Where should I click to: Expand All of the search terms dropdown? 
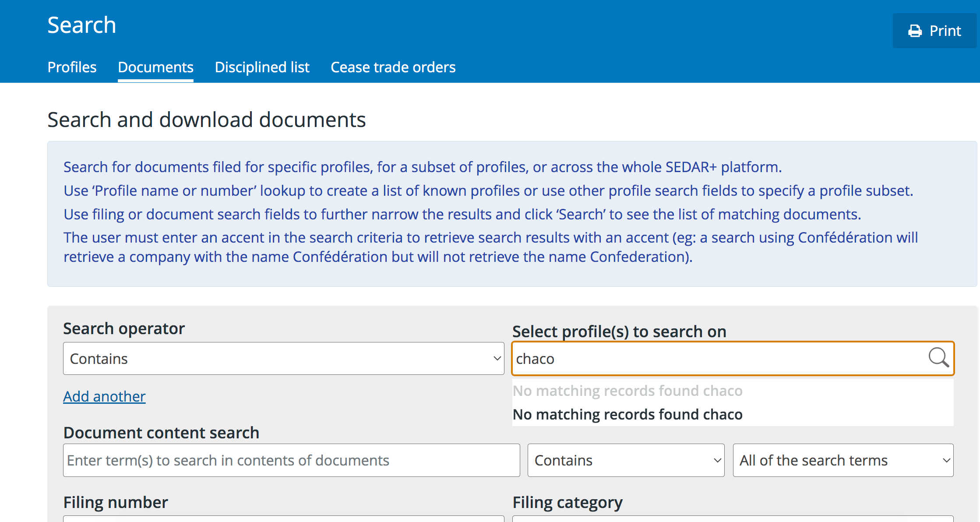(x=843, y=460)
